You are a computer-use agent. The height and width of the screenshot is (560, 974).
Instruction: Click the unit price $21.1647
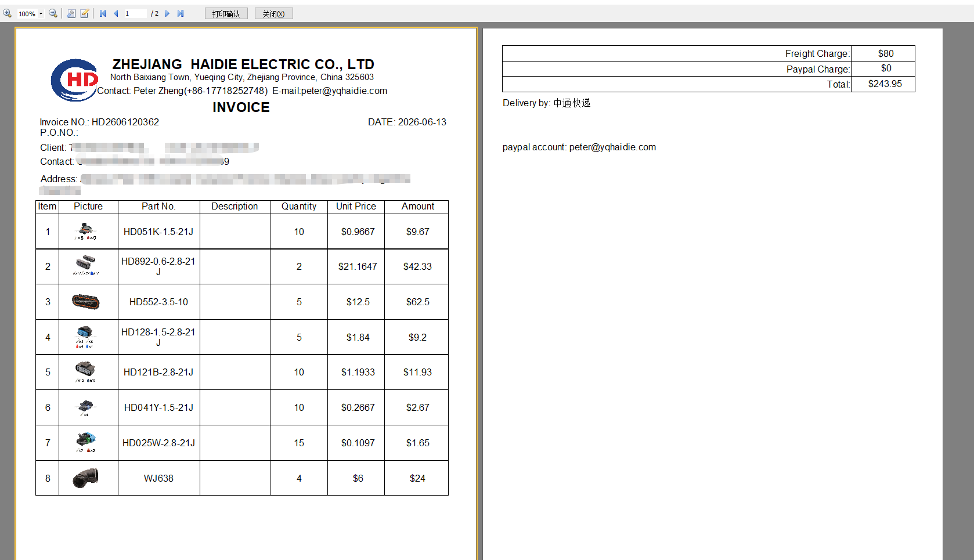[358, 266]
